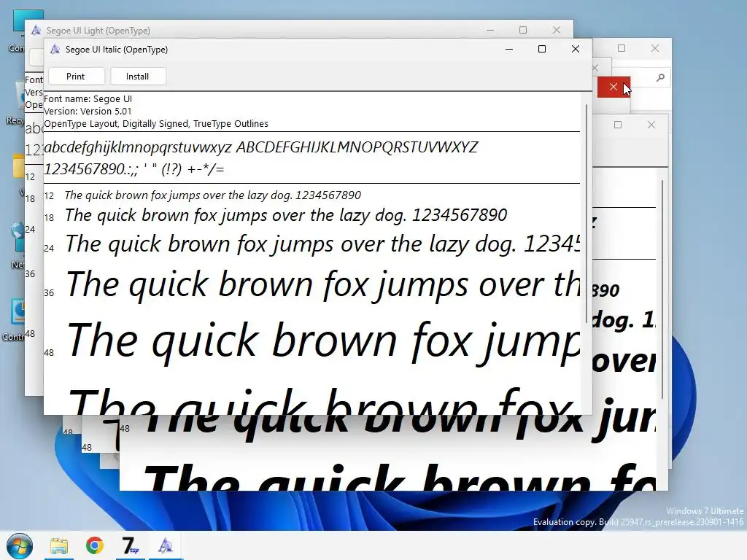
Task: Click the 18-point quick brown fox sample
Action: pos(286,215)
